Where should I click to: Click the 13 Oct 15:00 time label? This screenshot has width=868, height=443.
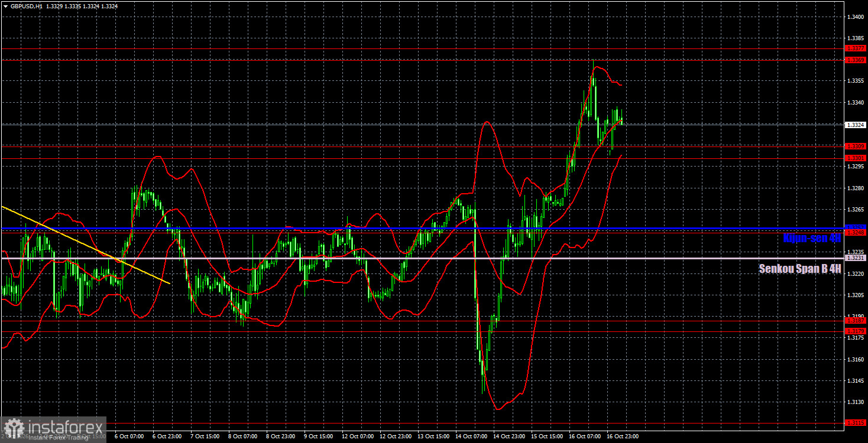432,437
